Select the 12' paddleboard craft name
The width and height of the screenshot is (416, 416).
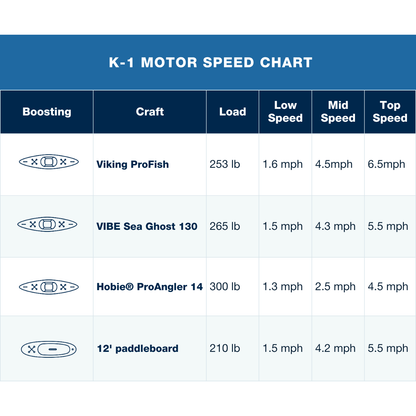coord(138,349)
